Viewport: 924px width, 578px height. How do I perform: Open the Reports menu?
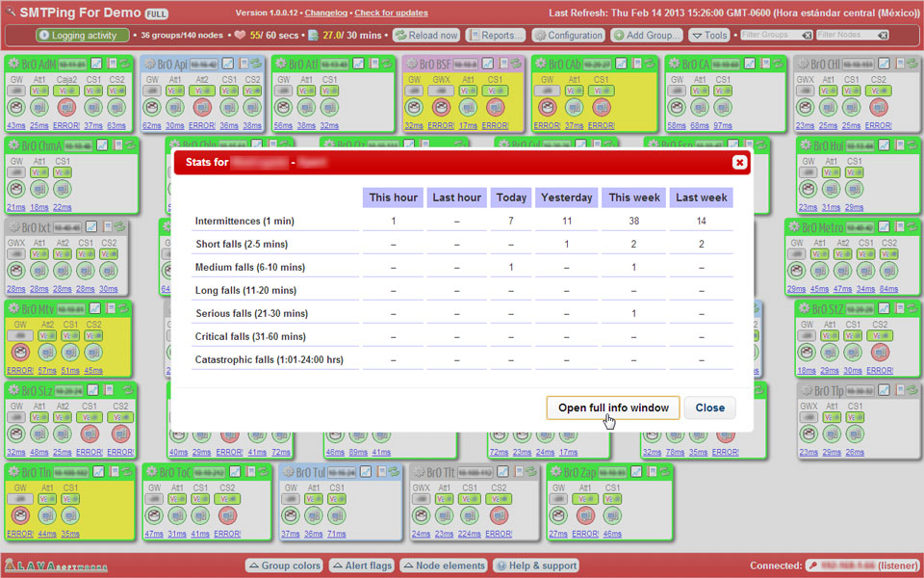click(496, 36)
